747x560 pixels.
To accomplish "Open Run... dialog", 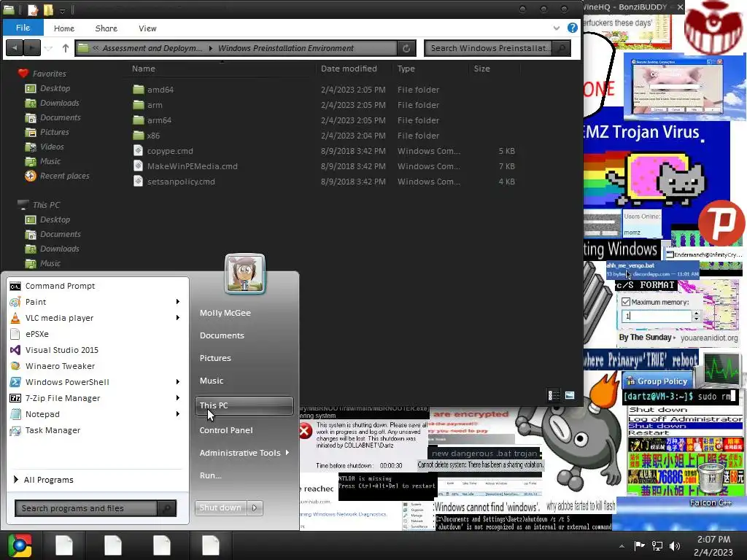I will 211,475.
